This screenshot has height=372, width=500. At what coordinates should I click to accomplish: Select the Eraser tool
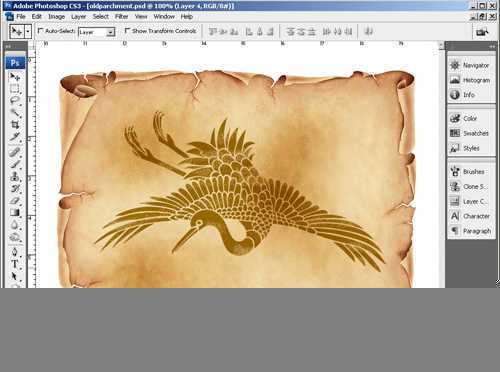15,200
